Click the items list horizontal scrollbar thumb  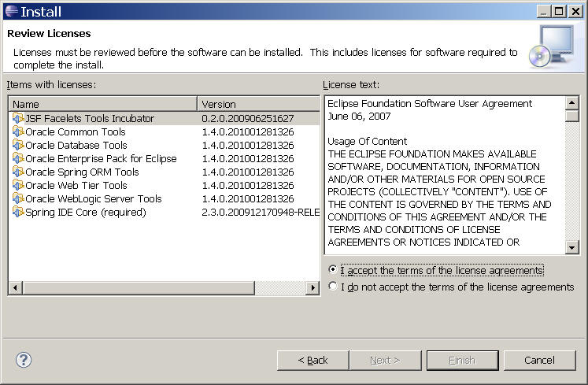(139, 288)
